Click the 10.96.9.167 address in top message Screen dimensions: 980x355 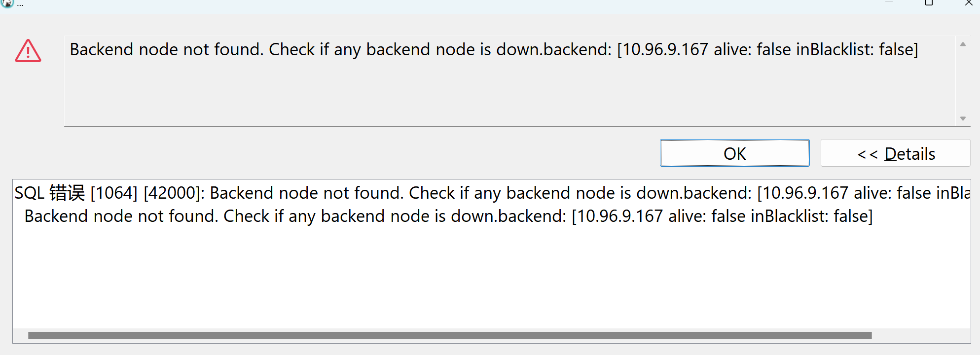[665, 50]
